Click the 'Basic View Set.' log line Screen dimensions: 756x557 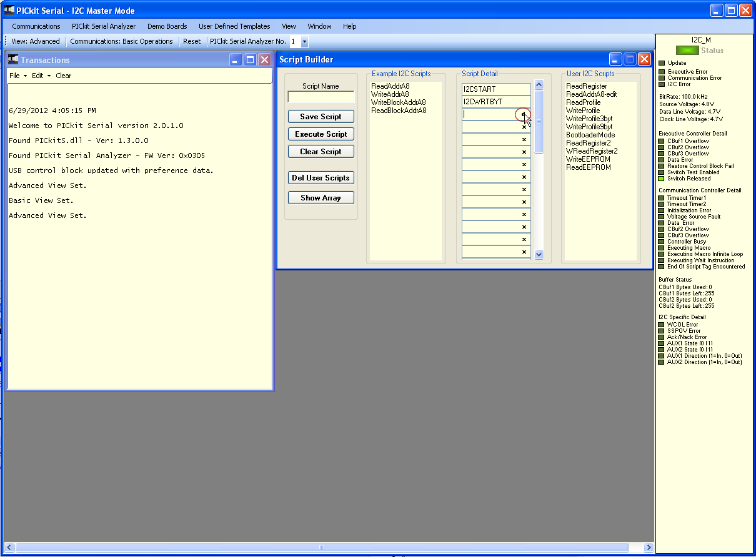(41, 200)
